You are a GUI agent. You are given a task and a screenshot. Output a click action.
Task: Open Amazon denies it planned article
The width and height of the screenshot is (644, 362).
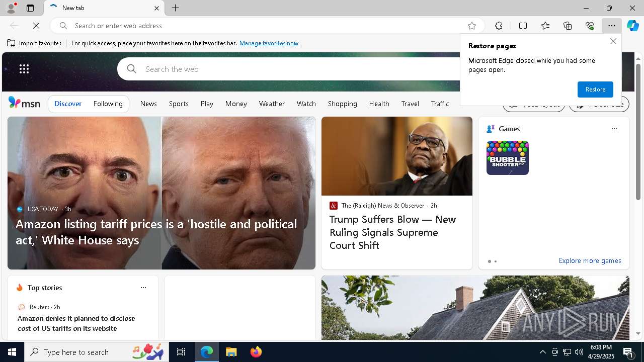click(76, 323)
